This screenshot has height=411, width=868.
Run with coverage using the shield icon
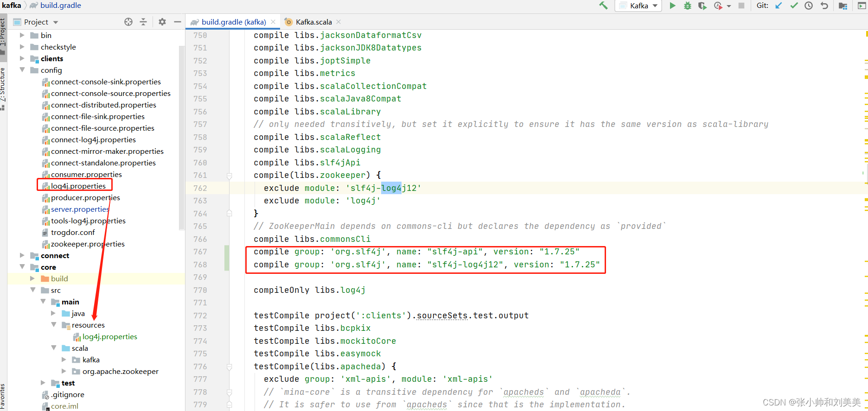(x=702, y=6)
